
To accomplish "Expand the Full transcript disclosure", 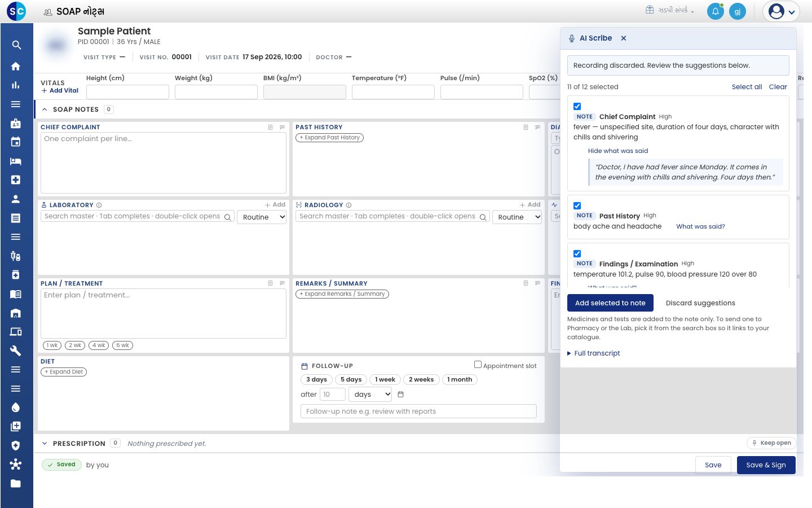I will click(594, 353).
